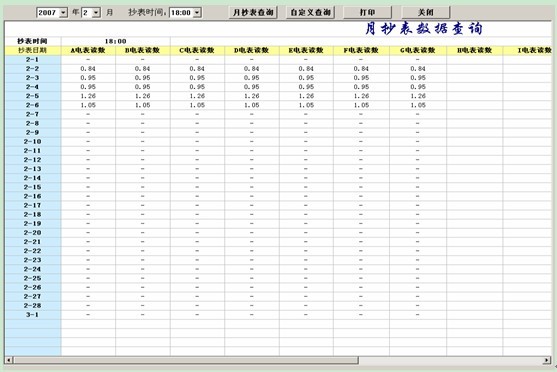
Task: Select date row 2-20
Action: coord(33,233)
